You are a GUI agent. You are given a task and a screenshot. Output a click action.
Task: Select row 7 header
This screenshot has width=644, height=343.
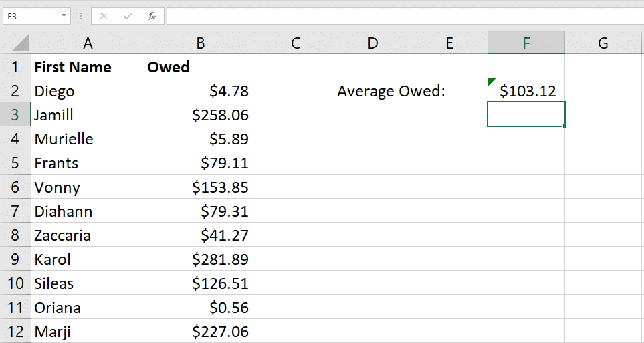click(15, 211)
